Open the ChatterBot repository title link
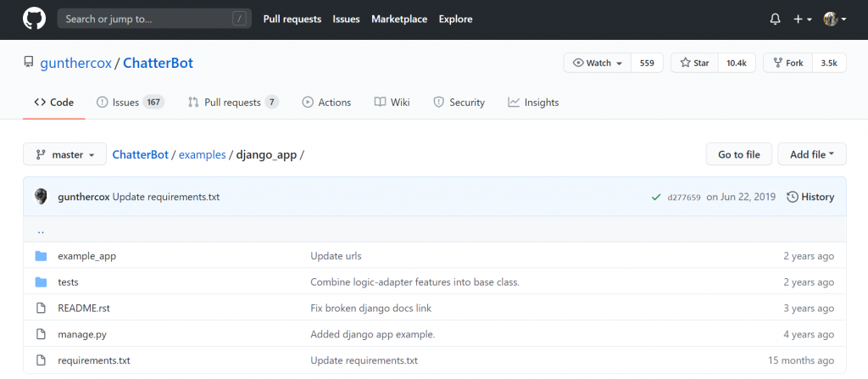 (159, 63)
